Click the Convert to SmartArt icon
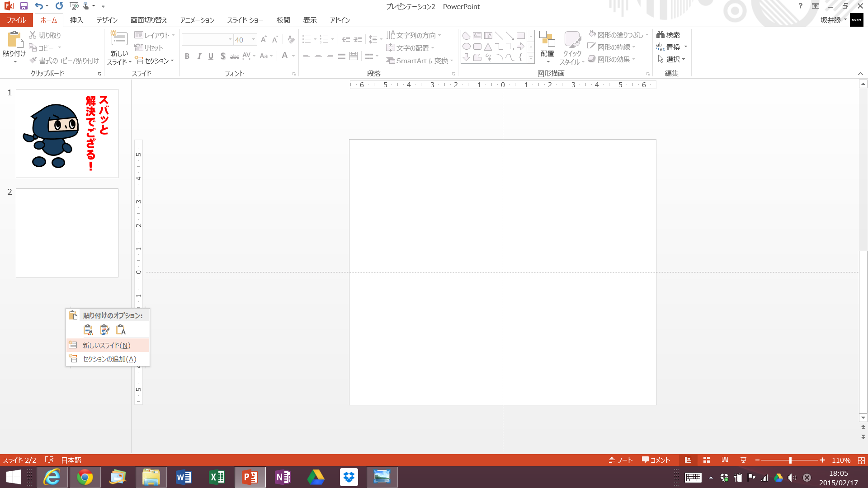868x488 pixels. [391, 61]
